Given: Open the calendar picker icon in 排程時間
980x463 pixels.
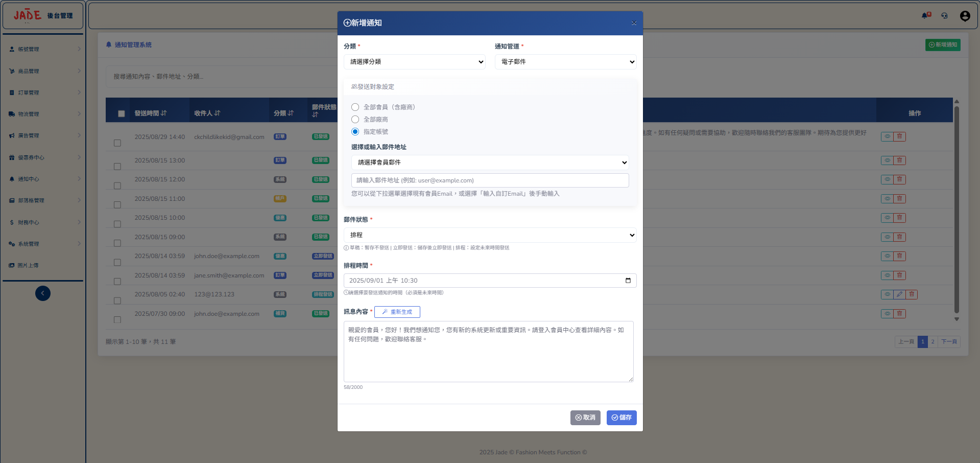Looking at the screenshot, I should point(628,281).
